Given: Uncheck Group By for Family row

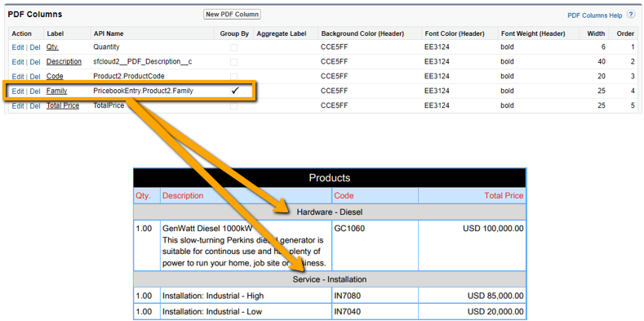Looking at the screenshot, I should pos(234,91).
